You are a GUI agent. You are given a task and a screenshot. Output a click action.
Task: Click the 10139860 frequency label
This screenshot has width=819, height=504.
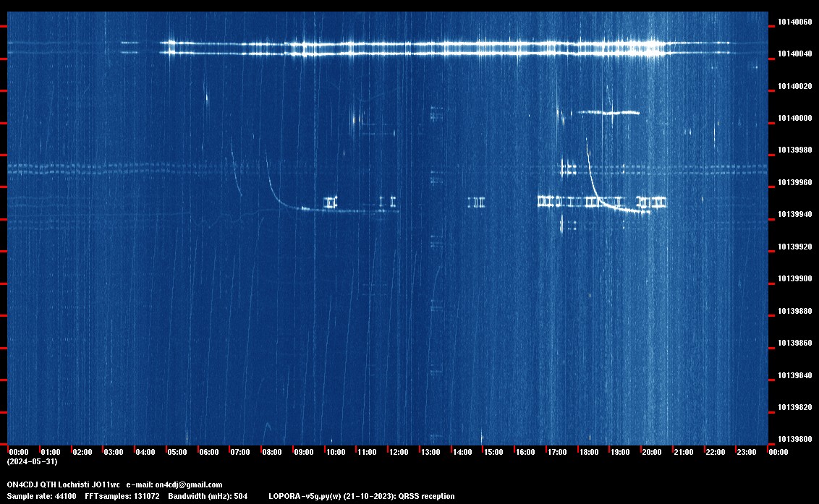click(795, 343)
